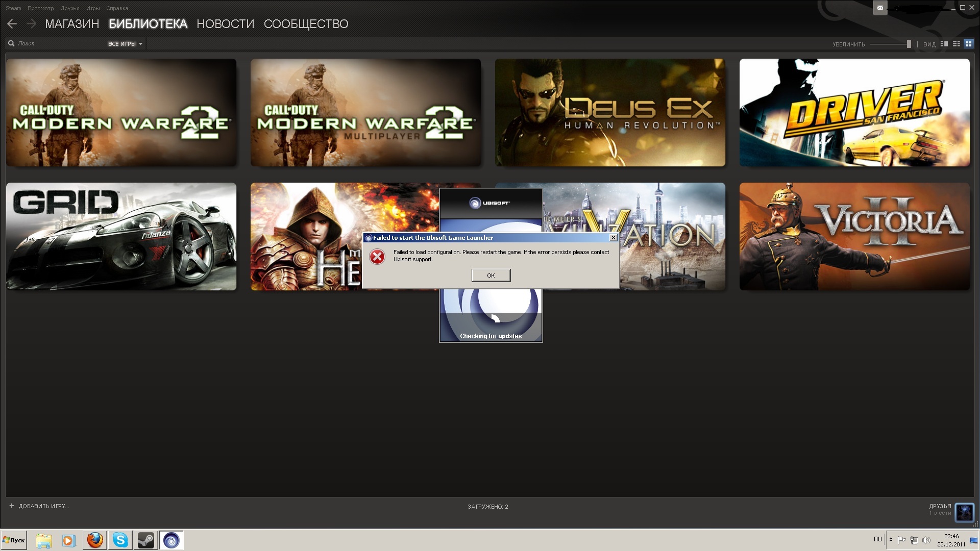Open Windows Media Player from the taskbar
Image resolution: width=980 pixels, height=551 pixels.
point(68,540)
